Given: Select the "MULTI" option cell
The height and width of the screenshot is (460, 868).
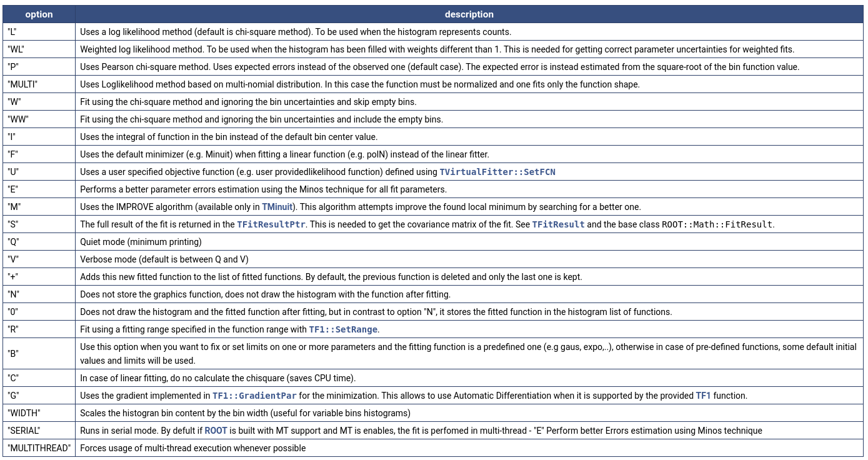Looking at the screenshot, I should [39, 84].
